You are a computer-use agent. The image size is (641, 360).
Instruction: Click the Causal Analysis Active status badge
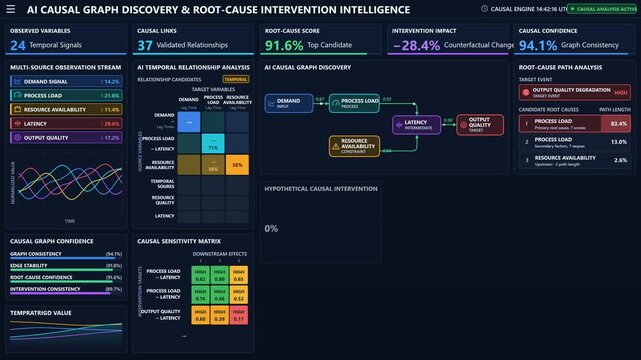(x=602, y=9)
